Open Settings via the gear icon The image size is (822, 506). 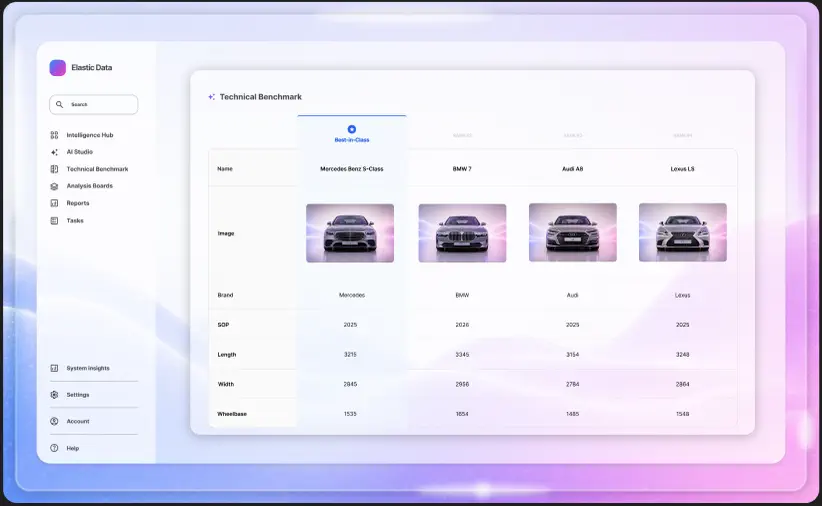coord(54,395)
